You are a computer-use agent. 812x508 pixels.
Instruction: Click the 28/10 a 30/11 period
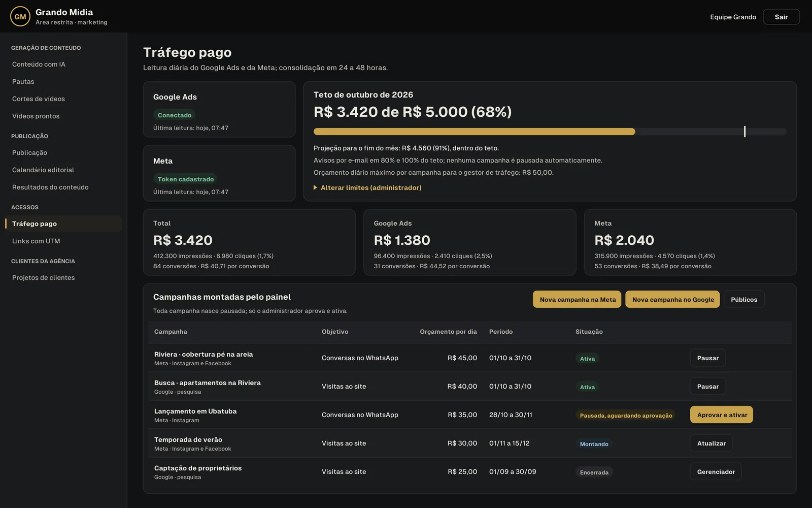(511, 415)
